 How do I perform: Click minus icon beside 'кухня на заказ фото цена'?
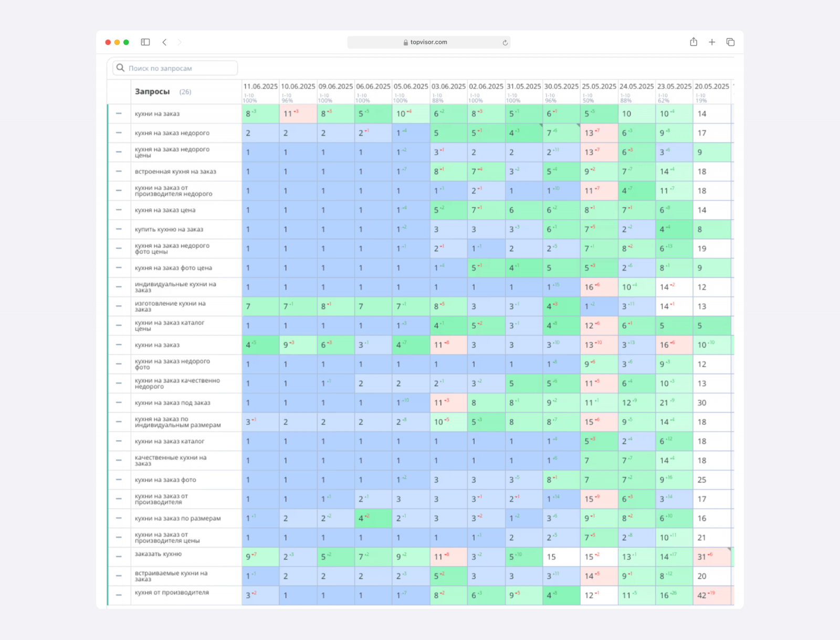[x=119, y=268]
